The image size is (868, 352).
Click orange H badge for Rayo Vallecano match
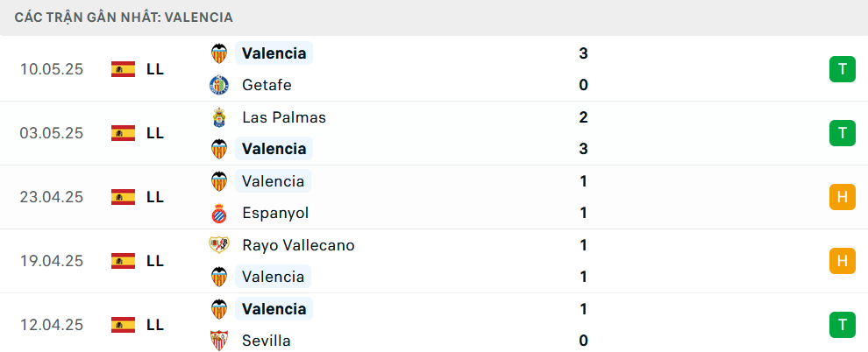coord(843,261)
